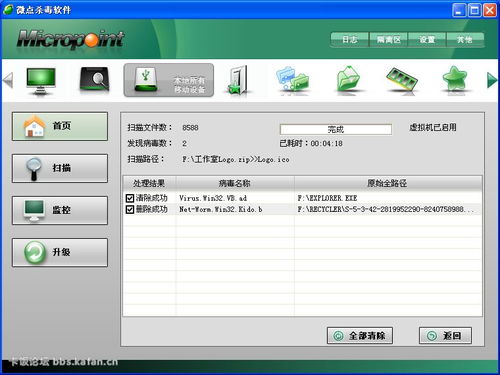Image resolution: width=500 pixels, height=375 pixels.
Task: Click the door-with-star scan icon
Action: click(239, 80)
